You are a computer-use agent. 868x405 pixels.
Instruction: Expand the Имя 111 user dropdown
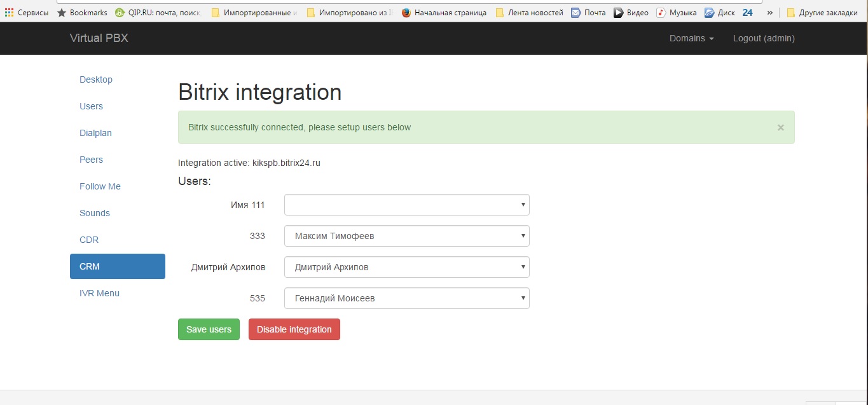(x=406, y=205)
